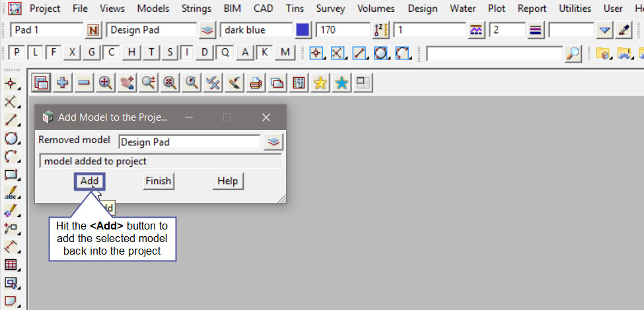Open model list beside Removed model field
The image size is (644, 310).
pyautogui.click(x=273, y=141)
